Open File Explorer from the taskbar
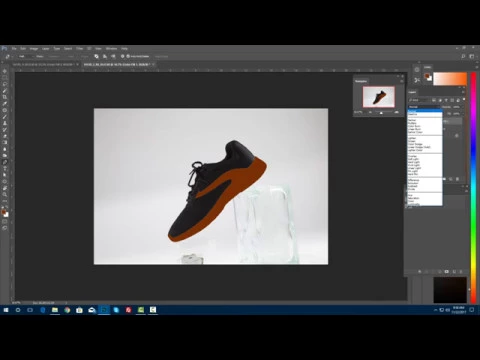 55,310
